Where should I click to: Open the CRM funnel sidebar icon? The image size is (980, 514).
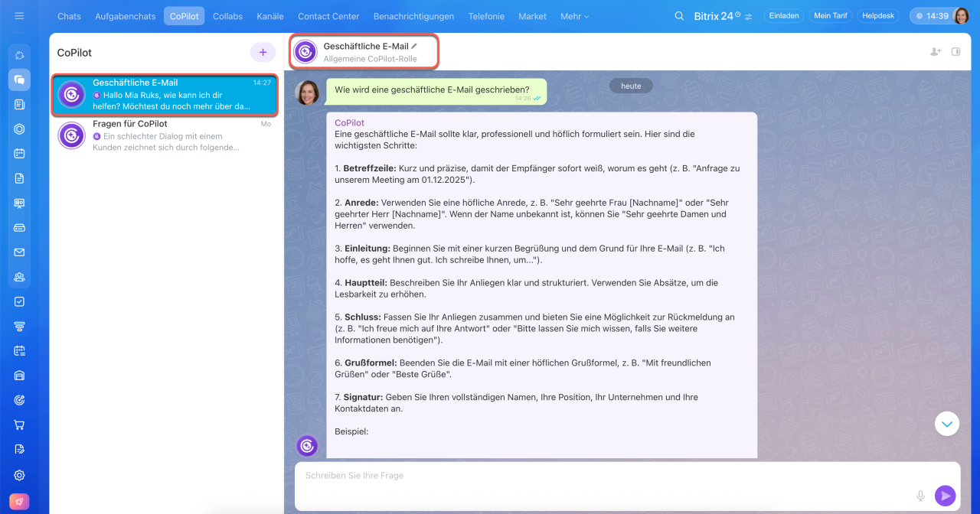[19, 326]
